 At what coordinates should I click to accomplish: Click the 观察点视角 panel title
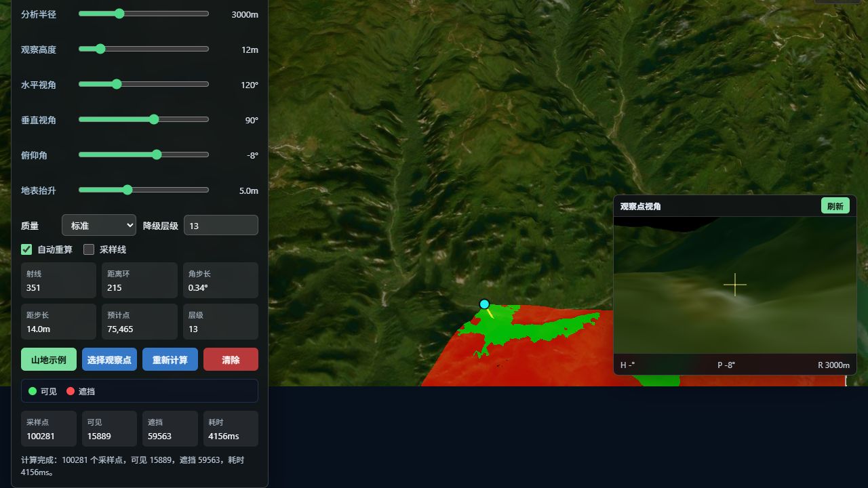(640, 206)
